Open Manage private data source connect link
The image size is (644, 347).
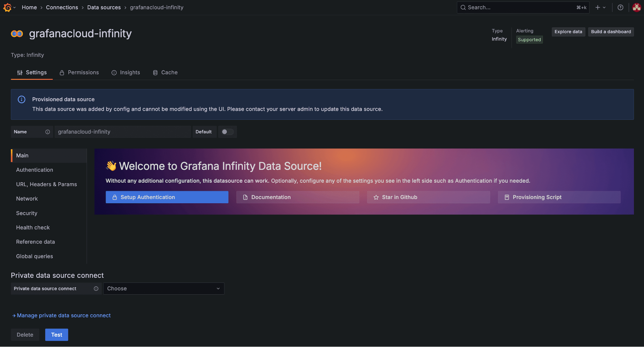61,315
